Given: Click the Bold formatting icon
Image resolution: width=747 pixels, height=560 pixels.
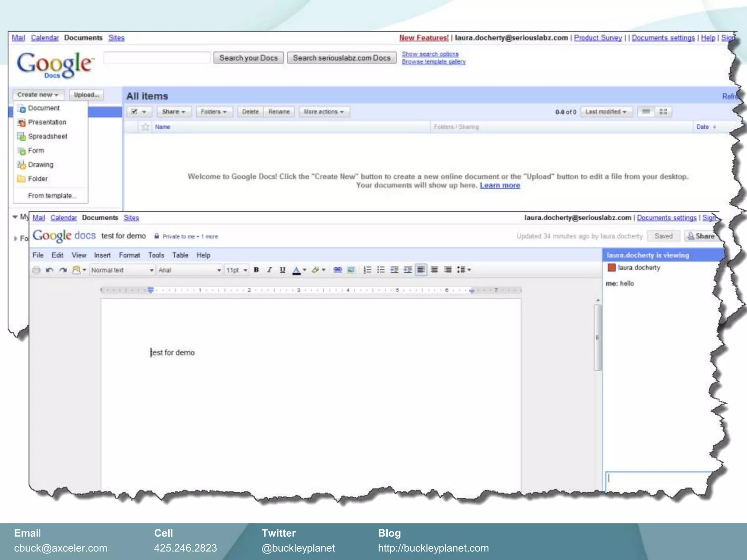Looking at the screenshot, I should pyautogui.click(x=256, y=270).
